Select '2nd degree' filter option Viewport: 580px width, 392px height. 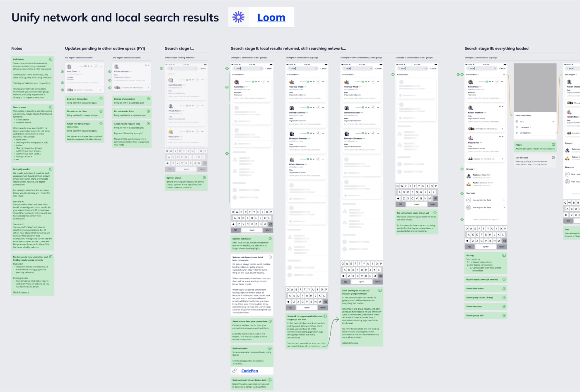[x=525, y=133]
